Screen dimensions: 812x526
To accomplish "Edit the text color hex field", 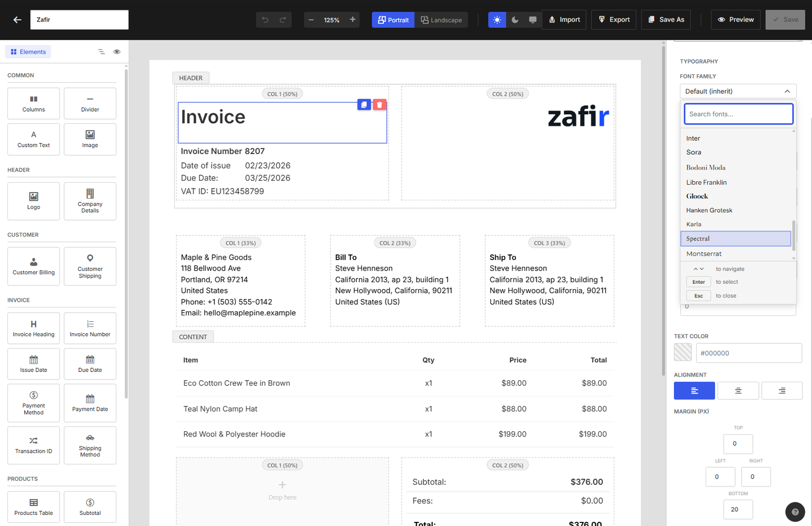I will [749, 353].
